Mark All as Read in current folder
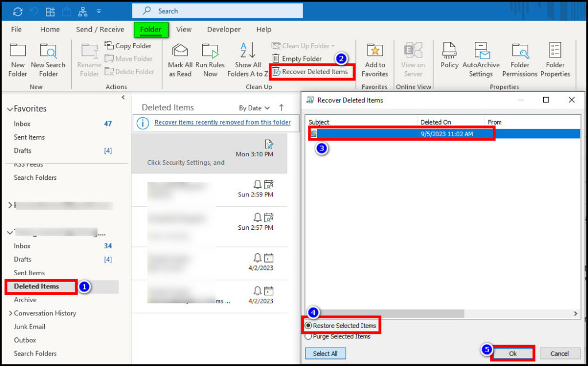This screenshot has width=588, height=366. 180,57
